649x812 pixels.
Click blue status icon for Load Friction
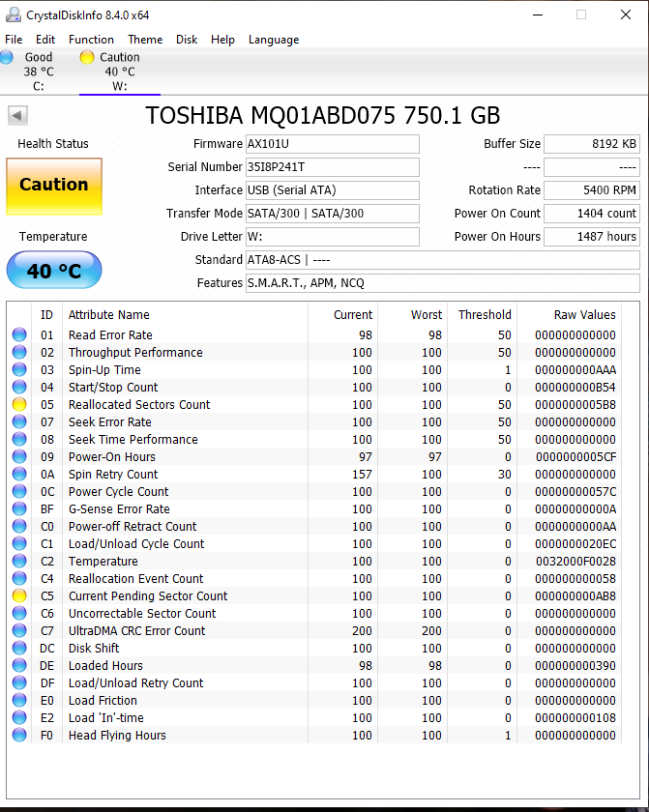(x=19, y=700)
